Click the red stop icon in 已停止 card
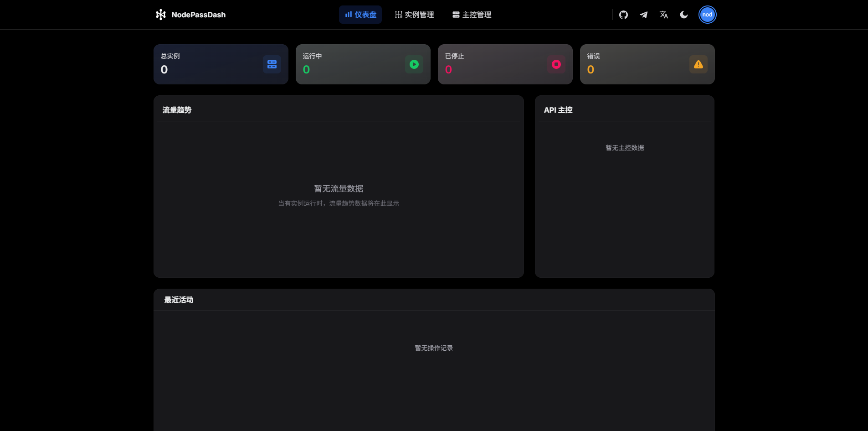Image resolution: width=868 pixels, height=431 pixels. (x=556, y=64)
